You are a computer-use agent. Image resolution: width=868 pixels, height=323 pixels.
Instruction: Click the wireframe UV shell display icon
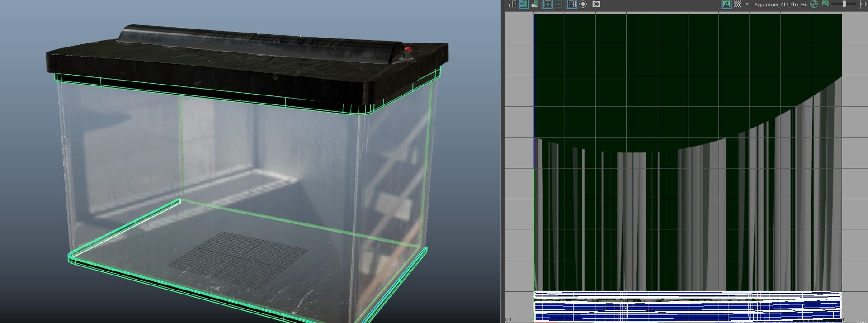[513, 4]
